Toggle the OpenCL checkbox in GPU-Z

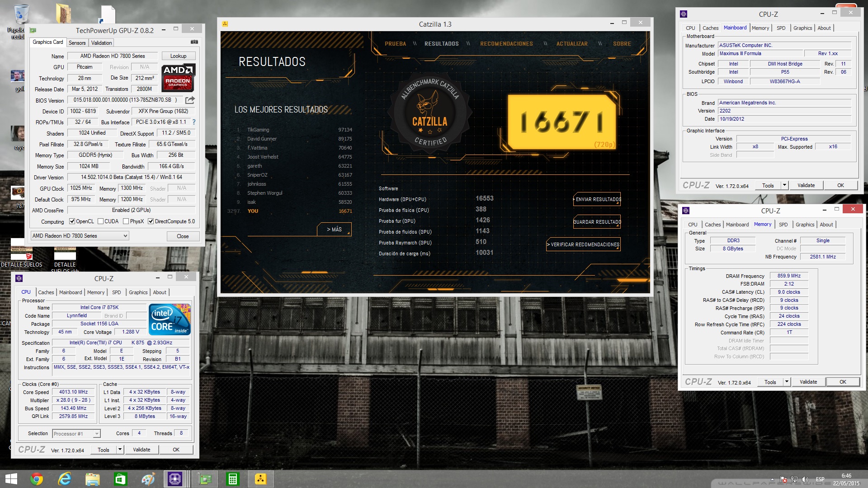point(72,221)
